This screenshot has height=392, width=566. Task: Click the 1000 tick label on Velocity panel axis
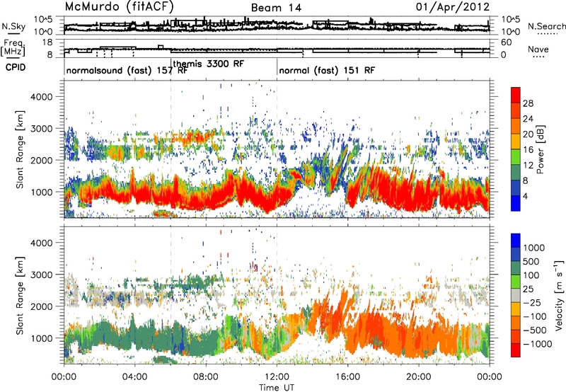pyautogui.click(x=42, y=338)
